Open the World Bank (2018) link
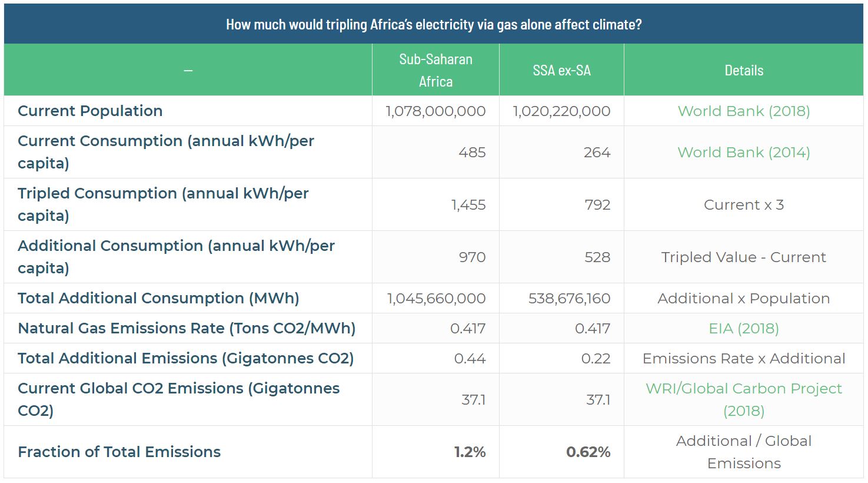This screenshot has width=868, height=483. (743, 111)
